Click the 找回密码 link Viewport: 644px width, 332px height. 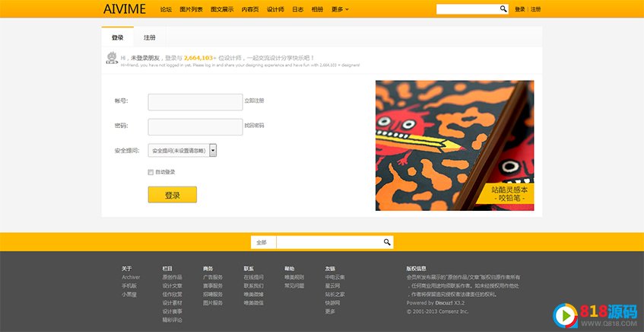254,126
